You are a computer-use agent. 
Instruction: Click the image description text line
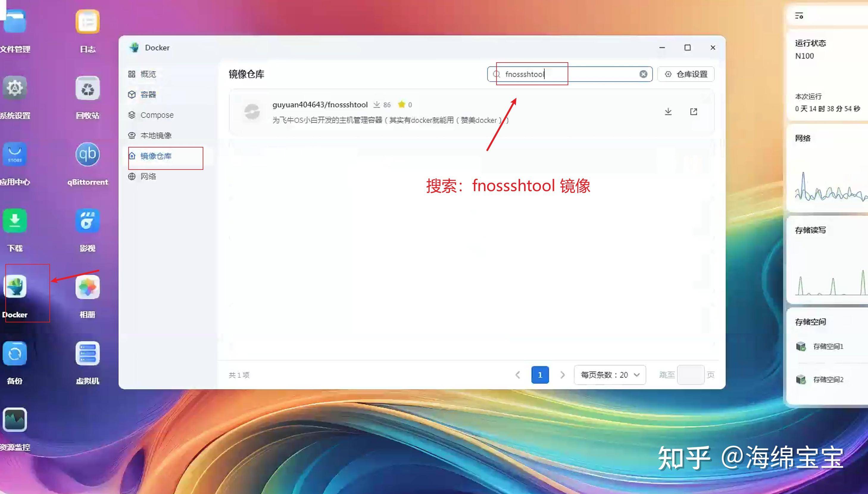(391, 120)
